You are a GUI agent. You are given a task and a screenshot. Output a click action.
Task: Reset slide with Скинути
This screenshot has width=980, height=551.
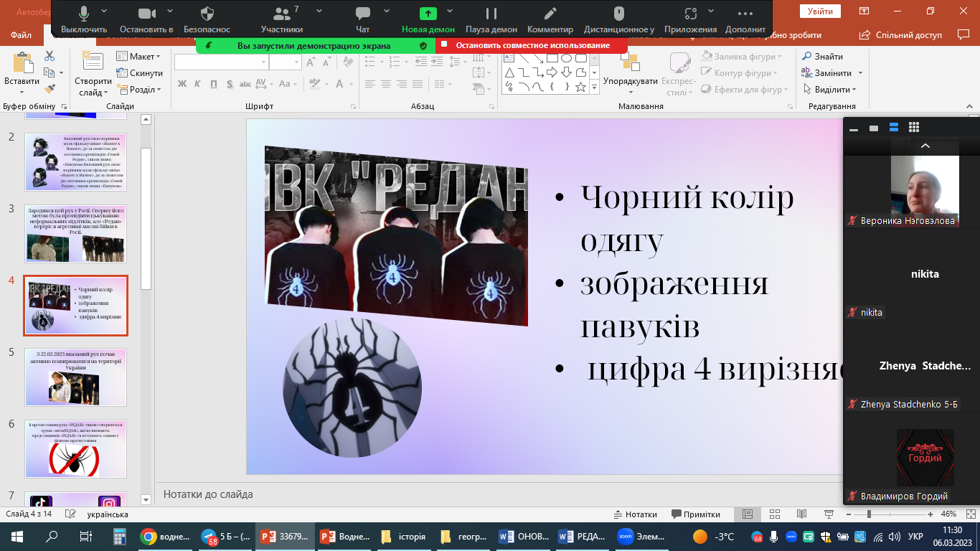(x=139, y=73)
